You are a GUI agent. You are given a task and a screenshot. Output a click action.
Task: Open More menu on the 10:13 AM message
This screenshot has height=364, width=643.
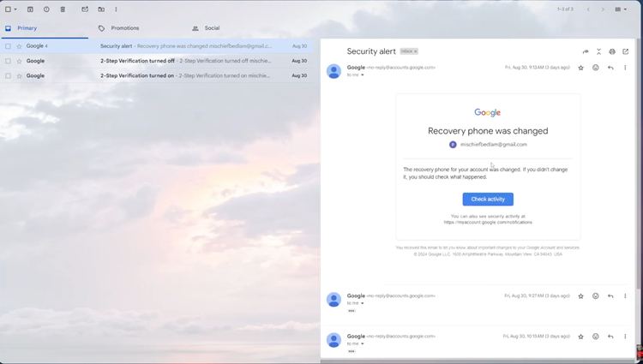click(625, 337)
